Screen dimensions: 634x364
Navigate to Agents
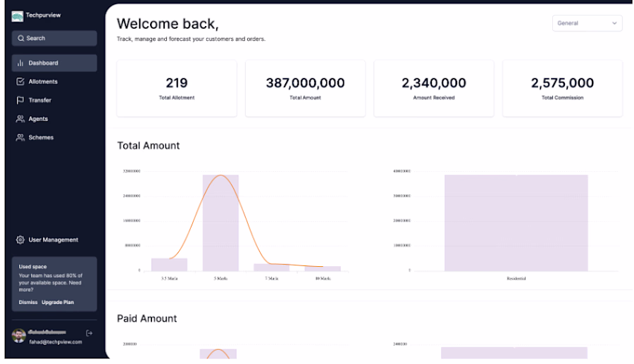click(x=54, y=119)
